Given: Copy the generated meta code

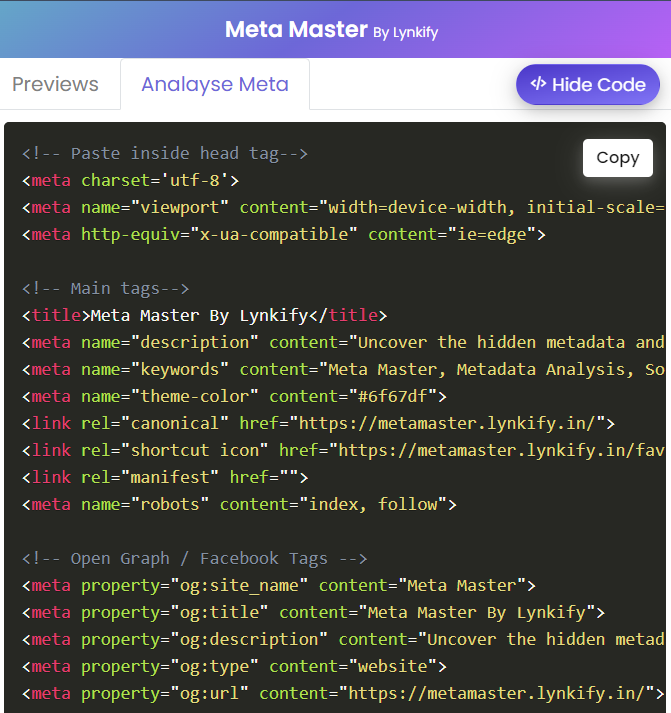Looking at the screenshot, I should (x=617, y=158).
